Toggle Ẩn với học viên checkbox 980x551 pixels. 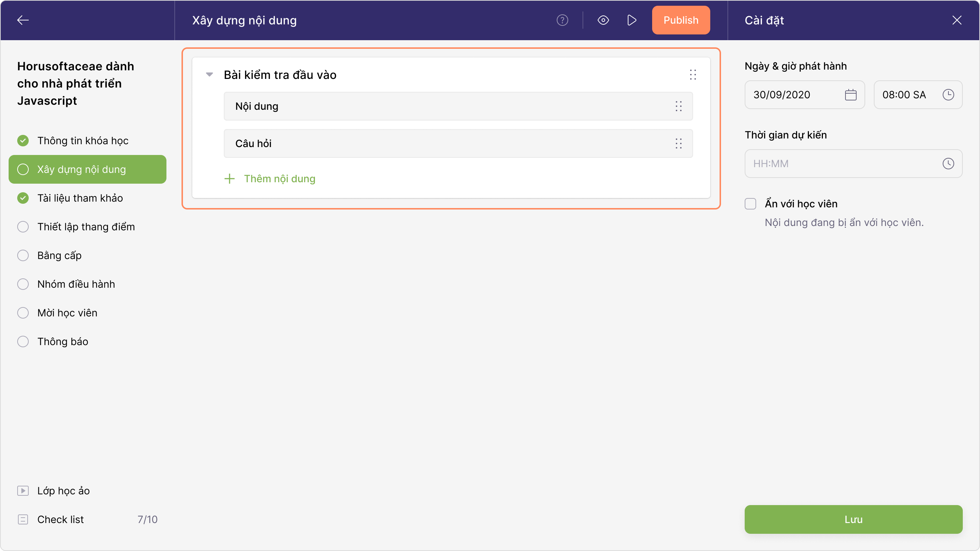(750, 204)
